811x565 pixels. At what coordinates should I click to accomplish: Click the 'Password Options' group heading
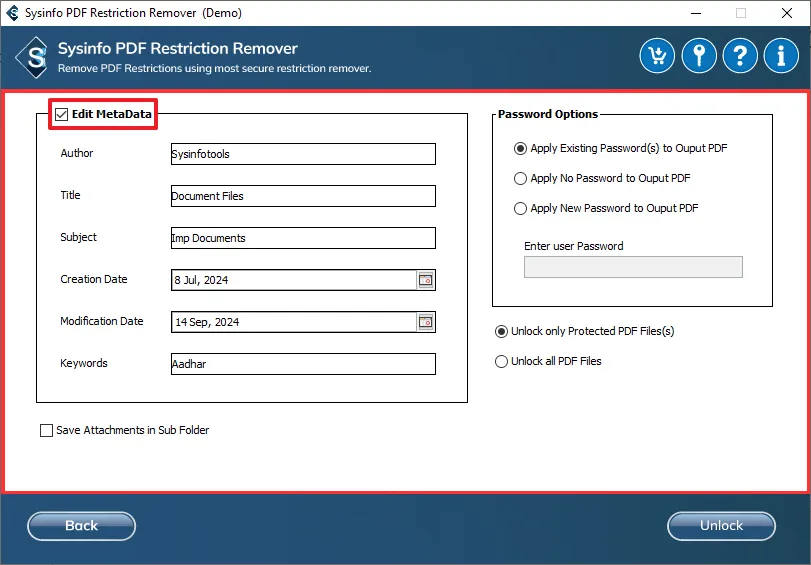548,114
